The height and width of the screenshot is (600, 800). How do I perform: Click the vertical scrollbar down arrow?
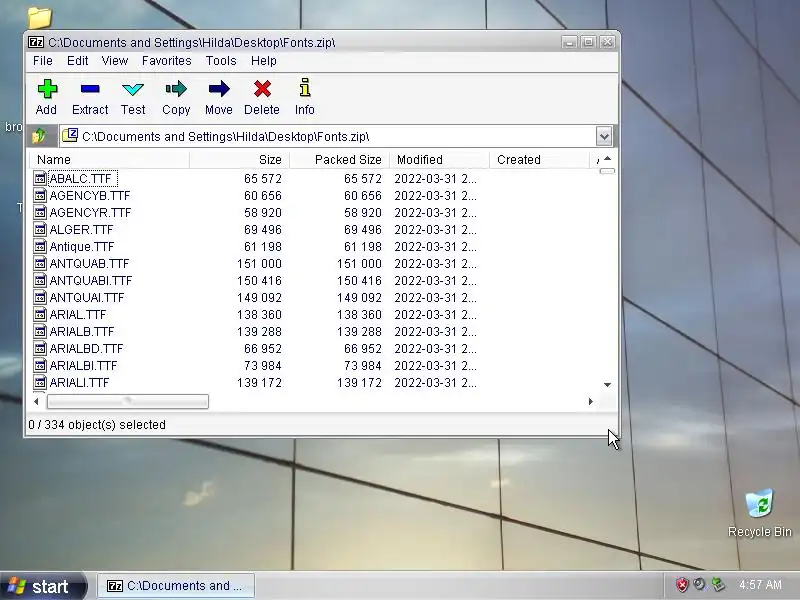pyautogui.click(x=607, y=384)
